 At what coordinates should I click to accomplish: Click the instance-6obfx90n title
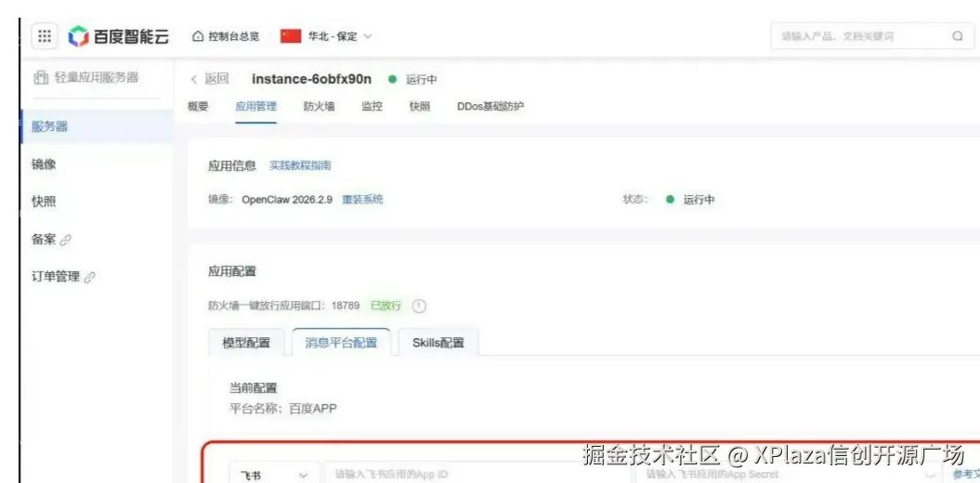pyautogui.click(x=311, y=79)
